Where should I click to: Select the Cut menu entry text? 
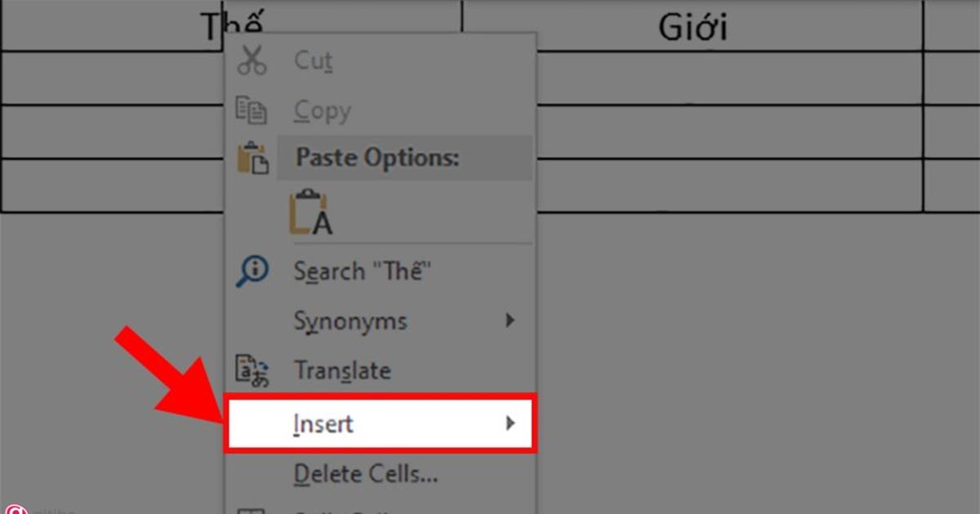(314, 60)
